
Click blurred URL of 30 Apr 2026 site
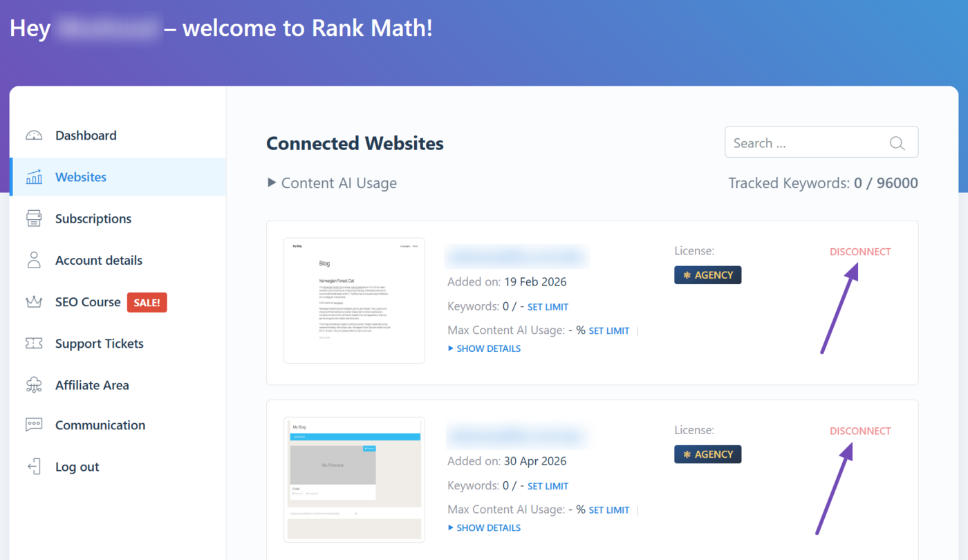click(x=516, y=436)
